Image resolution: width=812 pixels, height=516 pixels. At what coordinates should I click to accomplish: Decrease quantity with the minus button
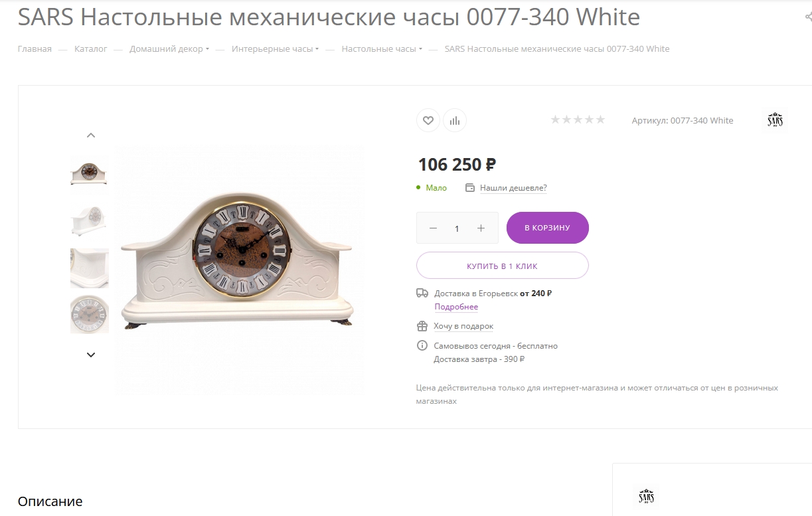[x=433, y=228]
